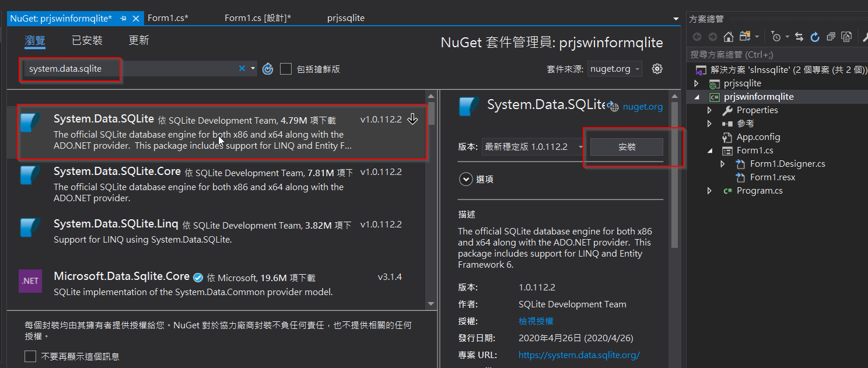Expand the prjssqlite project node

(x=696, y=83)
